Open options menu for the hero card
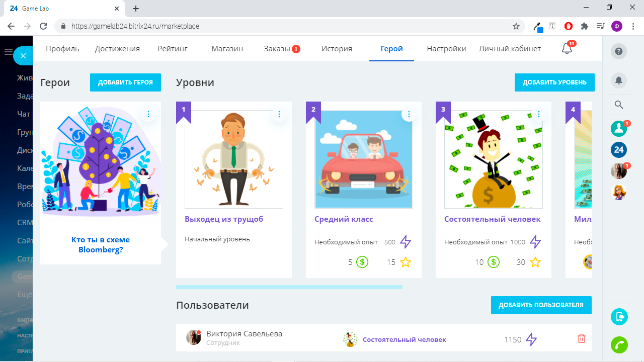Image resolution: width=644 pixels, height=362 pixels. point(148,115)
